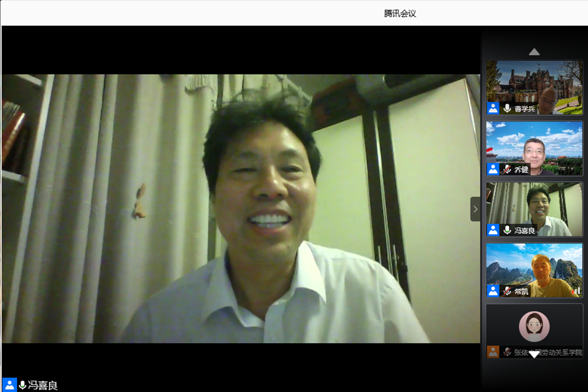Click 张依's muted microphone icon

[x=507, y=352]
